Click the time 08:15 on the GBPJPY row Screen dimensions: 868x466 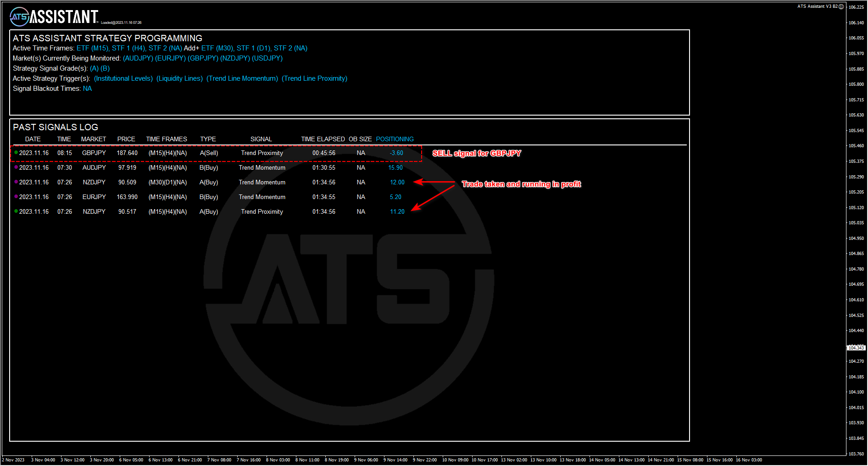(x=65, y=153)
